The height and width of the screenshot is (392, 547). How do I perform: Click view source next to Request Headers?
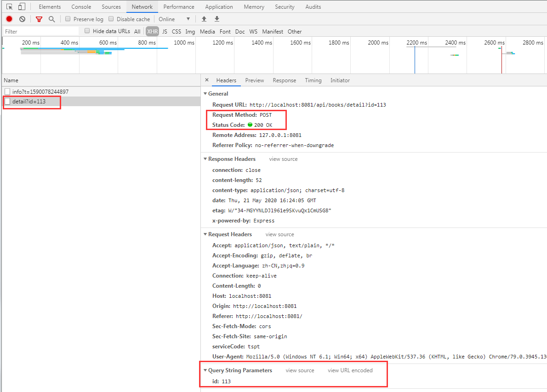tap(280, 234)
